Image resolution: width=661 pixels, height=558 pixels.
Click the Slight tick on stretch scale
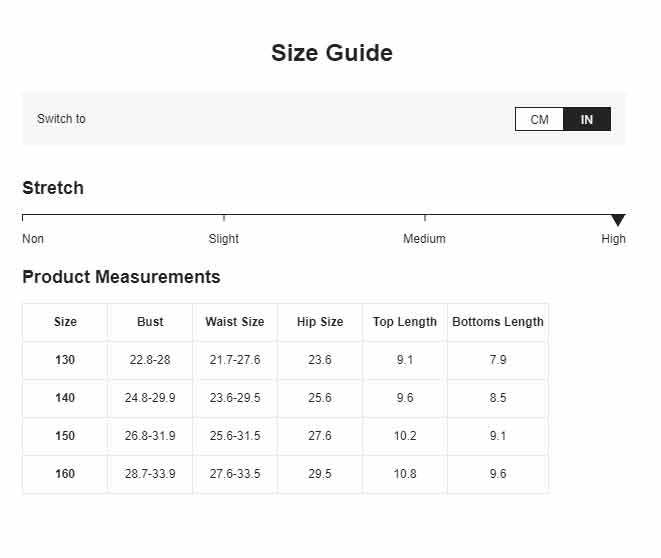224,217
